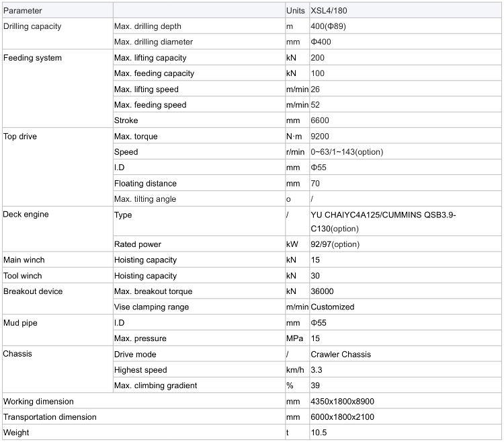The height and width of the screenshot is (442, 504).
Task: Select "Max. lifting capacity" label
Action: coord(150,58)
